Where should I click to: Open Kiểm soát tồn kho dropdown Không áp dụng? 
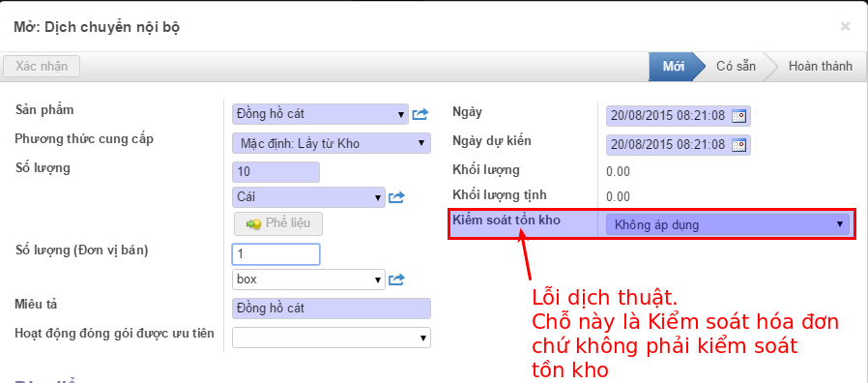[x=728, y=224]
